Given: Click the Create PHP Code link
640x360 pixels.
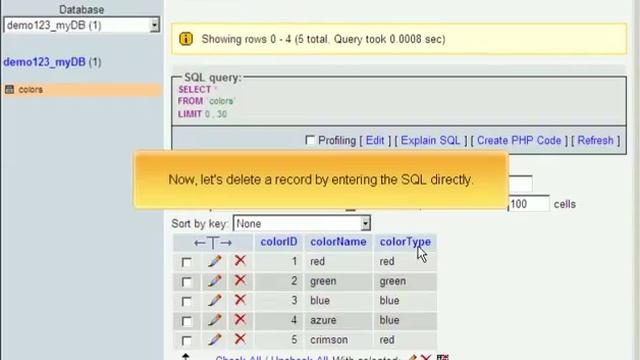Looking at the screenshot, I should [x=519, y=140].
